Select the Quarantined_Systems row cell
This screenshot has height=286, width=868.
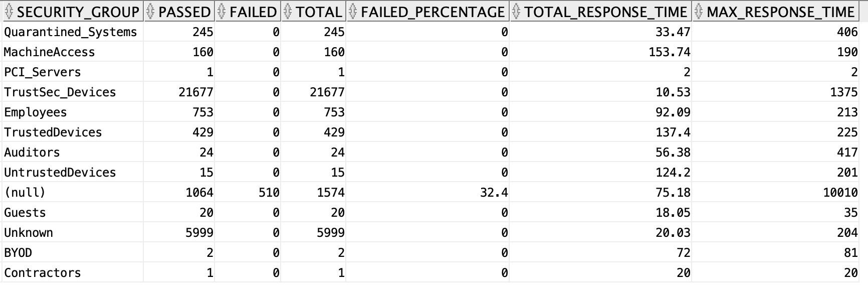click(x=73, y=32)
